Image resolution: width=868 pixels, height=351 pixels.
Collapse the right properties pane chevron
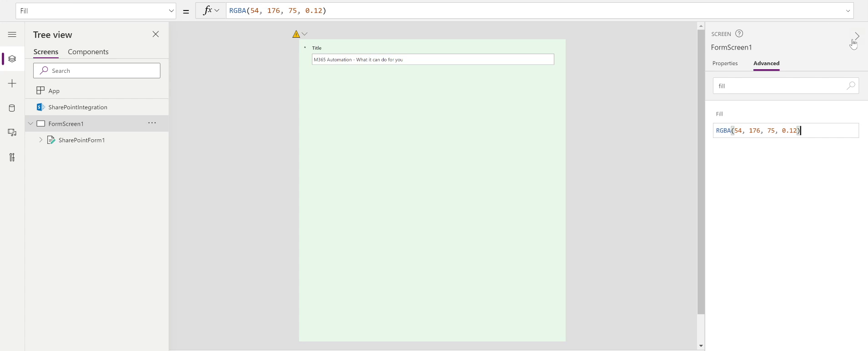[857, 36]
